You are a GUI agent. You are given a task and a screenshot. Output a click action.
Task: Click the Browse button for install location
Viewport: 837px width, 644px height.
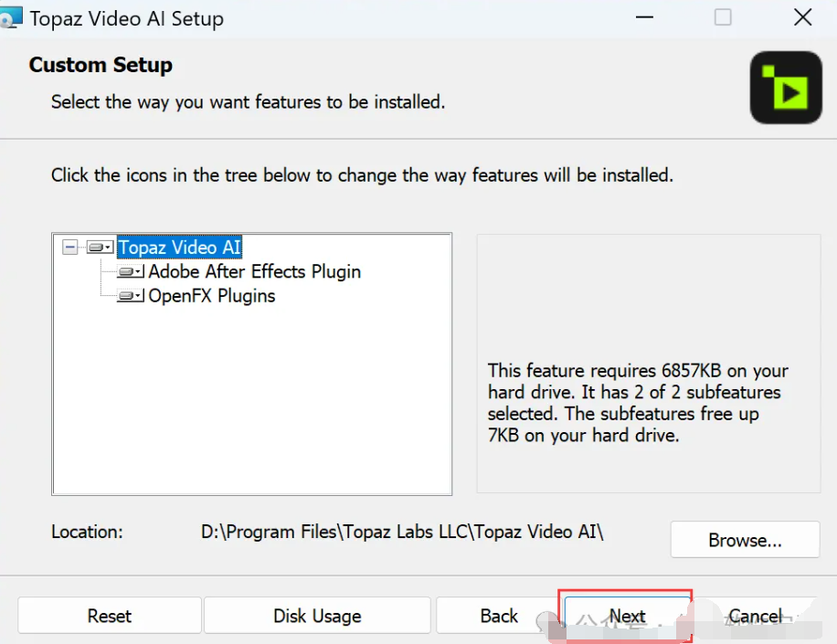[x=745, y=540]
